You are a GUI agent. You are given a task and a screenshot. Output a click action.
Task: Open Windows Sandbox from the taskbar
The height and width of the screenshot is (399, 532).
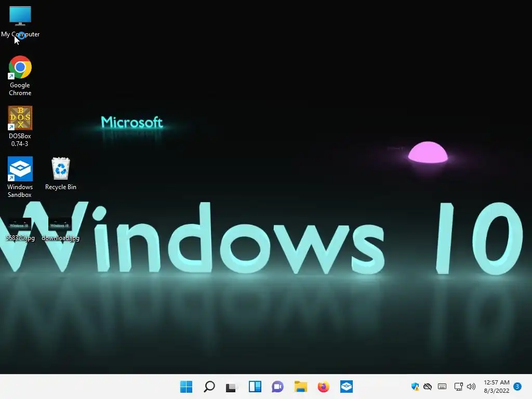[347, 387]
